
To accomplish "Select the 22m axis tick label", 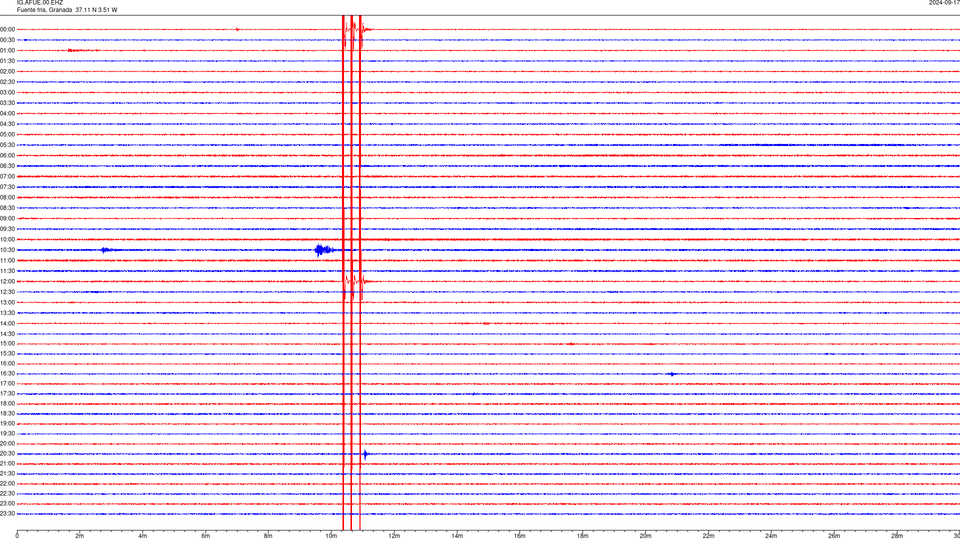I will [708, 536].
